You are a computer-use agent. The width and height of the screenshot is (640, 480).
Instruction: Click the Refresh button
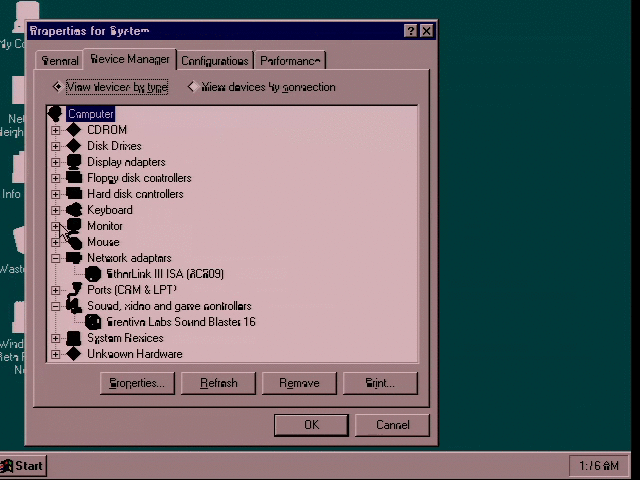point(218,383)
